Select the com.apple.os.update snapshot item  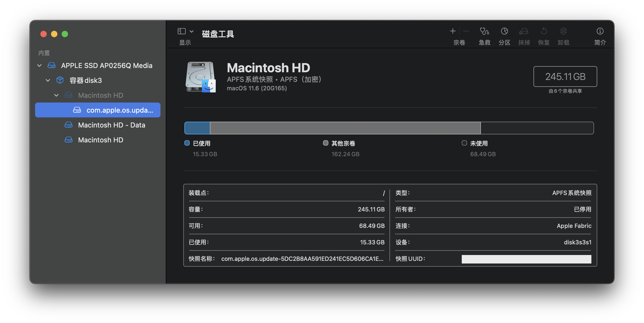pyautogui.click(x=120, y=110)
